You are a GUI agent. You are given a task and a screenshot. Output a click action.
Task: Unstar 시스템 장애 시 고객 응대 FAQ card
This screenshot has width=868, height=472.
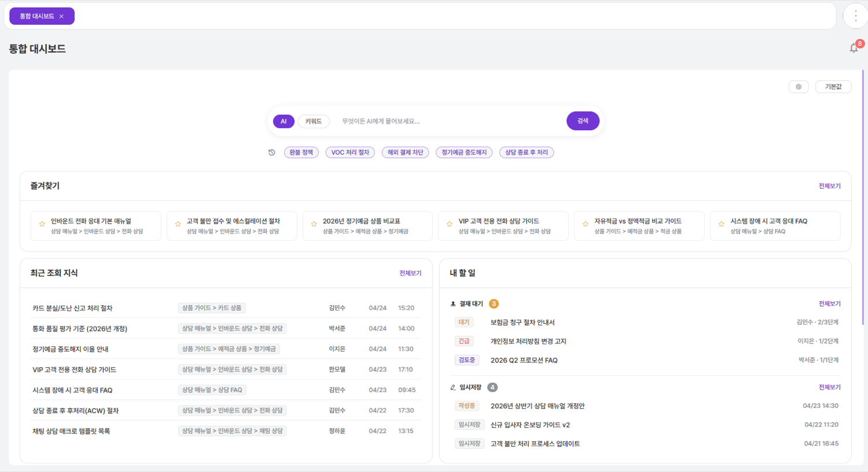721,224
